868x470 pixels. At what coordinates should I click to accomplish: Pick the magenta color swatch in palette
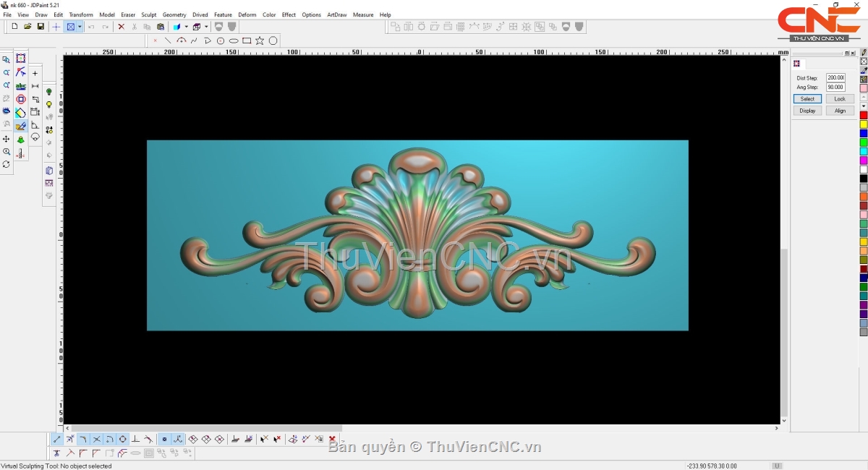click(864, 161)
